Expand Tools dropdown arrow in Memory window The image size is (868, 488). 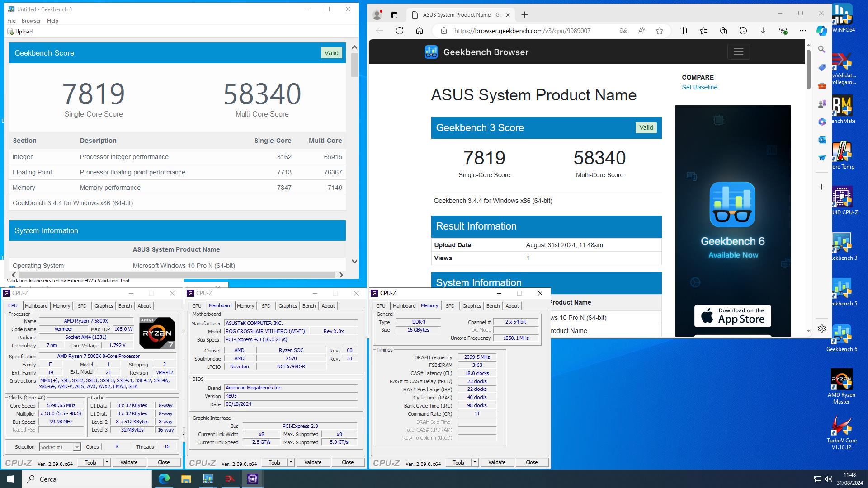pyautogui.click(x=475, y=462)
